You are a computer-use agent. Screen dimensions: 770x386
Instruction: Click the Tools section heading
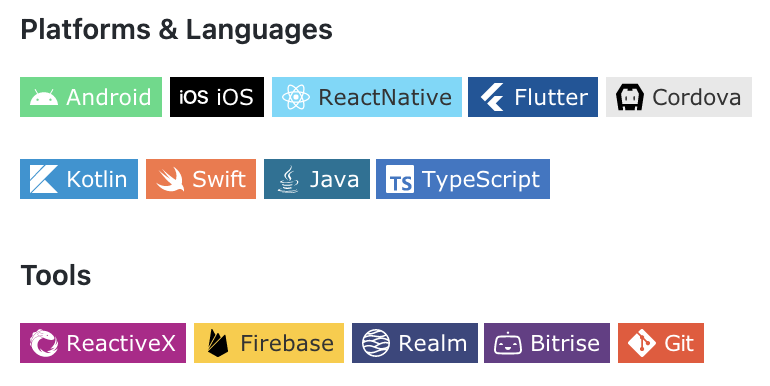click(x=55, y=275)
